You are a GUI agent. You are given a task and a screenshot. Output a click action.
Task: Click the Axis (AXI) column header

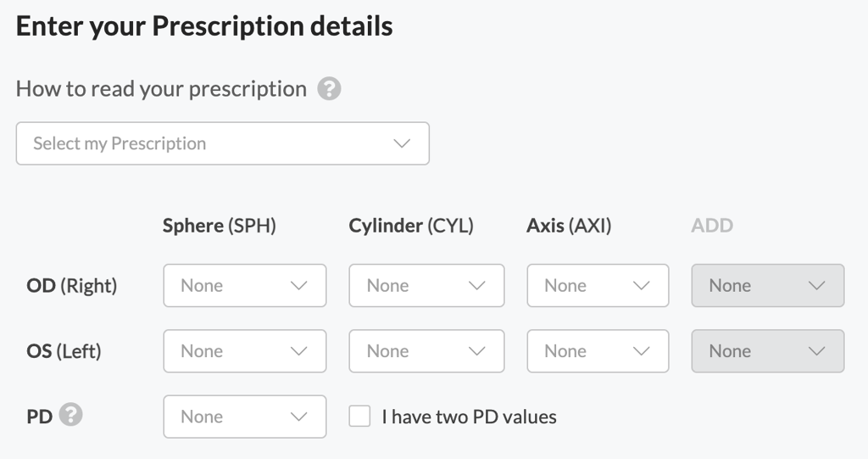click(569, 226)
